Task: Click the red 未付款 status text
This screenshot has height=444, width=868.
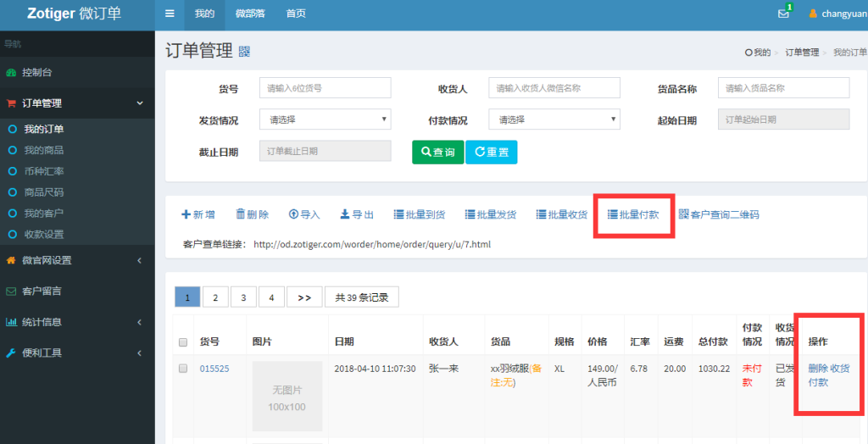Action: click(x=752, y=375)
